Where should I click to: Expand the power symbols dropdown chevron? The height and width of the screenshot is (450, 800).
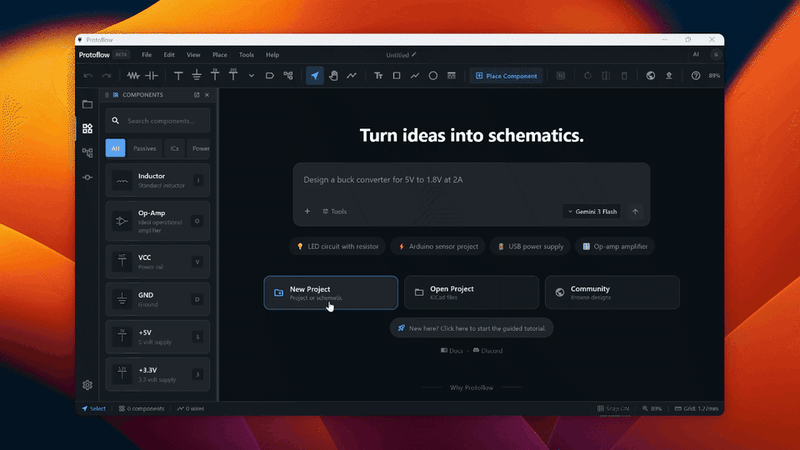(x=252, y=76)
